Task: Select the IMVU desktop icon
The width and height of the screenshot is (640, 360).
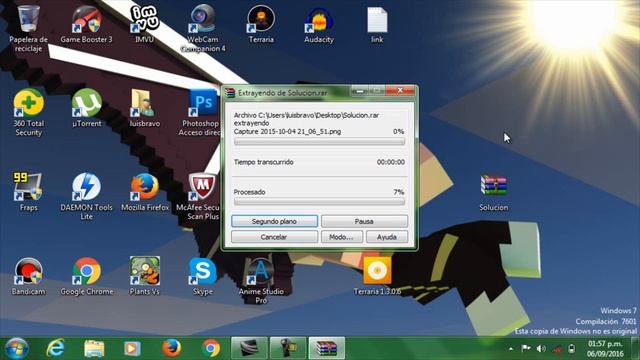Action: [x=144, y=20]
